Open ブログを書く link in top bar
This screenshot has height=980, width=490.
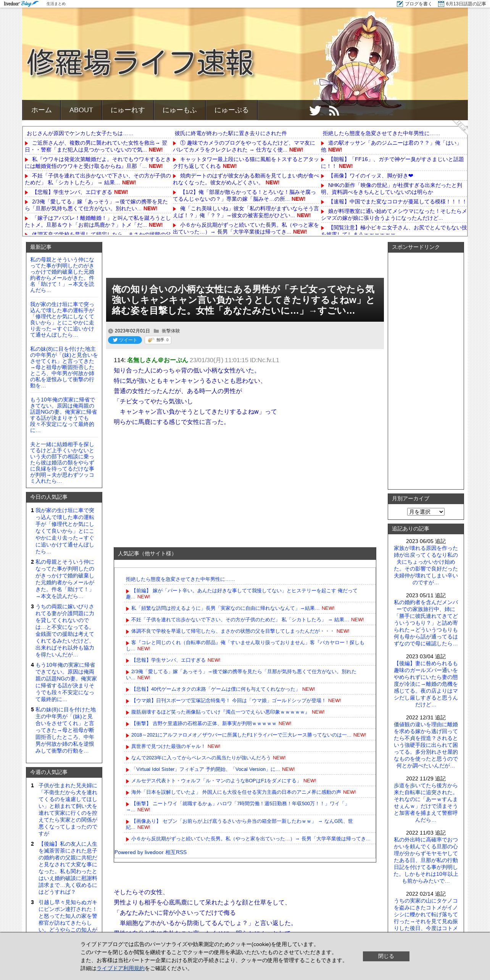418,4
